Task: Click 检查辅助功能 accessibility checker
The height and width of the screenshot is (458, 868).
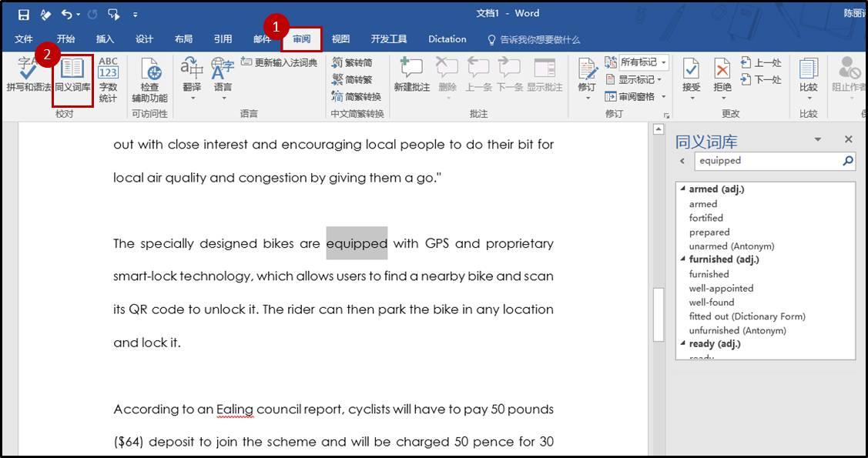Action: pyautogui.click(x=149, y=79)
